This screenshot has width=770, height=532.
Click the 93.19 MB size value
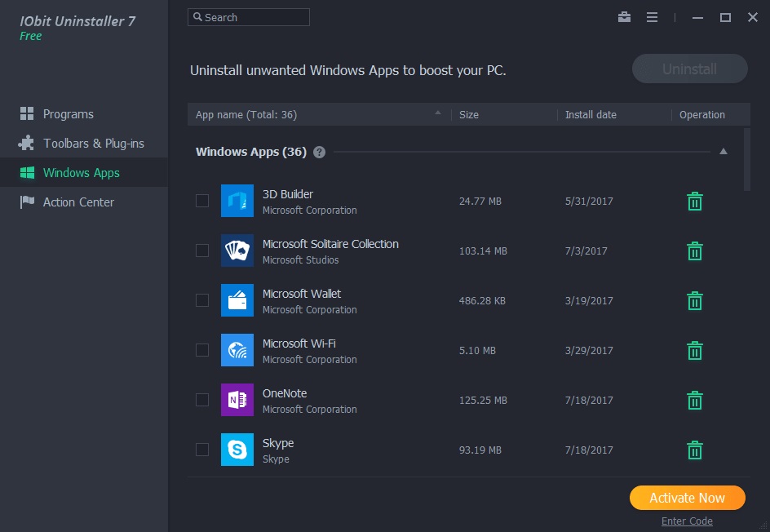[480, 450]
